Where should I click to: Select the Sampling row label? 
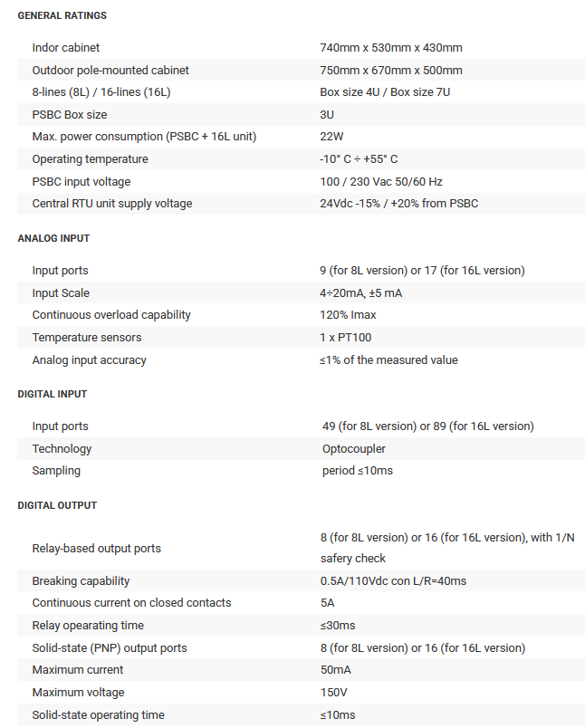coord(56,471)
